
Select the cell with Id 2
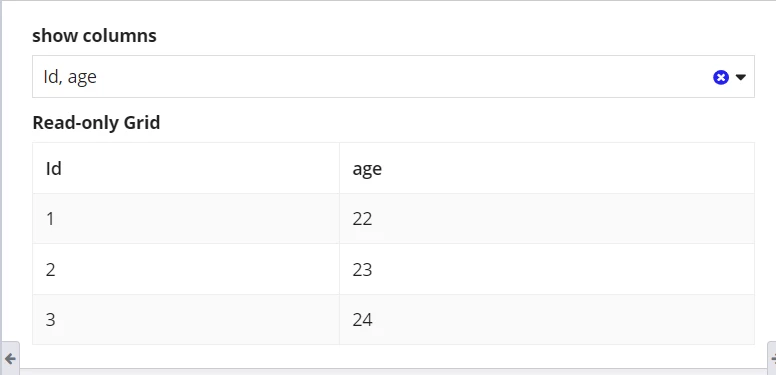(x=186, y=270)
